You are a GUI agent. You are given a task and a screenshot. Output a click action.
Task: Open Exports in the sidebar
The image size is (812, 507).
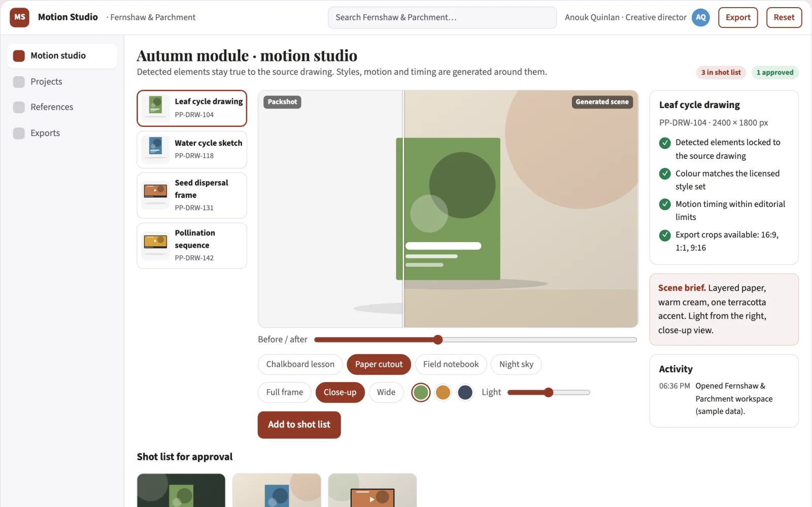pyautogui.click(x=62, y=133)
